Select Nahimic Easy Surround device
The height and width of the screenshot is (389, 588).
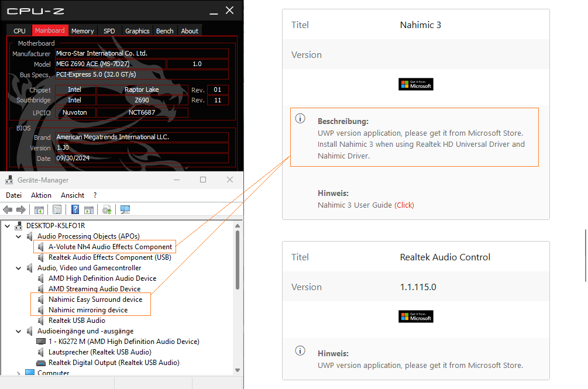coord(95,300)
